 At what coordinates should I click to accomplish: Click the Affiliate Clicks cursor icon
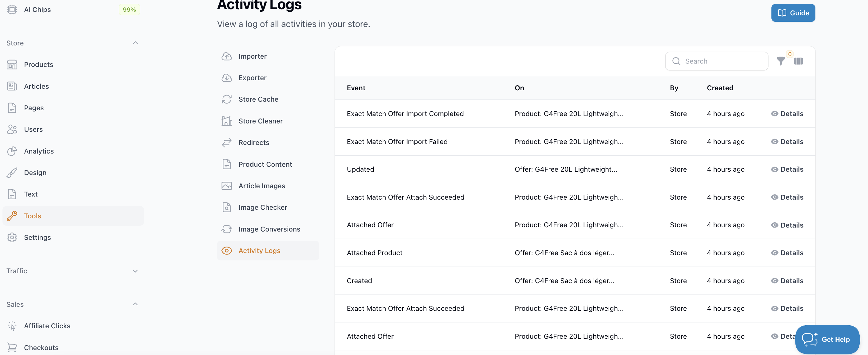(12, 326)
